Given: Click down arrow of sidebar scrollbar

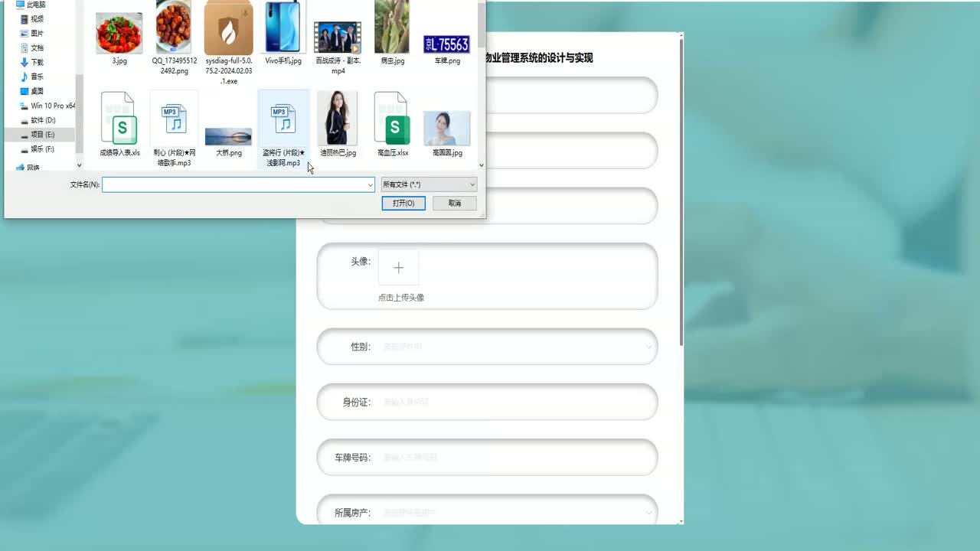Looking at the screenshot, I should [79, 165].
